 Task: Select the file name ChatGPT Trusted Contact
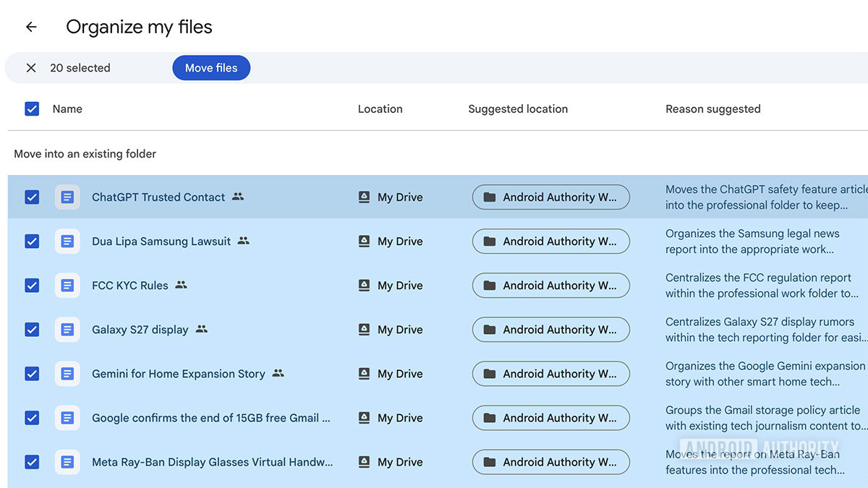[158, 197]
